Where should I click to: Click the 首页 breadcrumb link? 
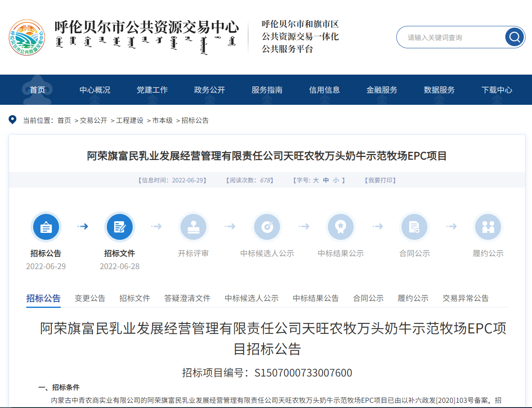64,120
